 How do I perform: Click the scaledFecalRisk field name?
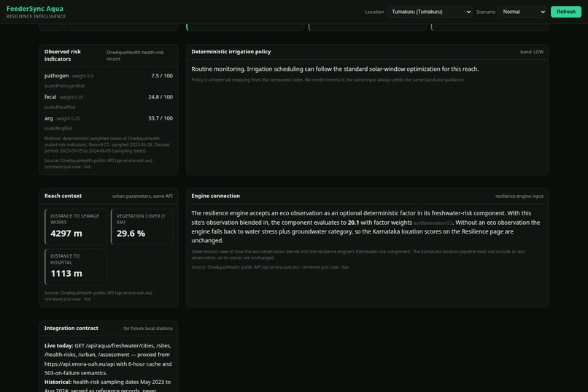60,107
